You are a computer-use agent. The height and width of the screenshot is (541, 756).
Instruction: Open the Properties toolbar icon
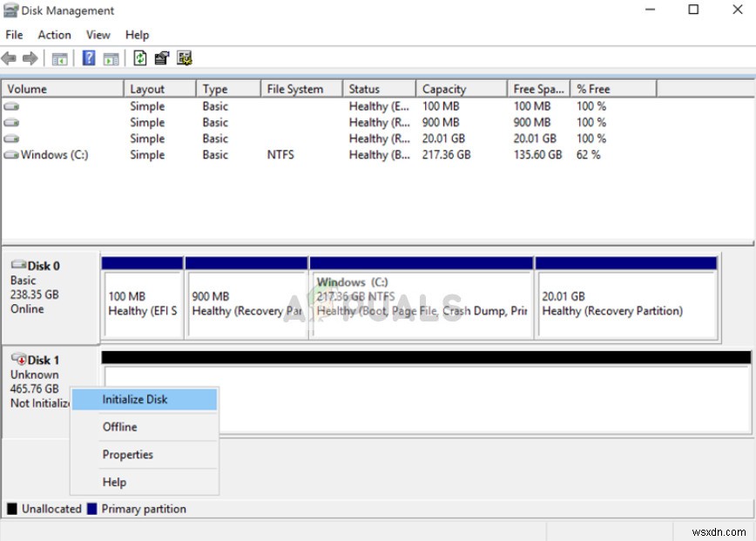[161, 58]
